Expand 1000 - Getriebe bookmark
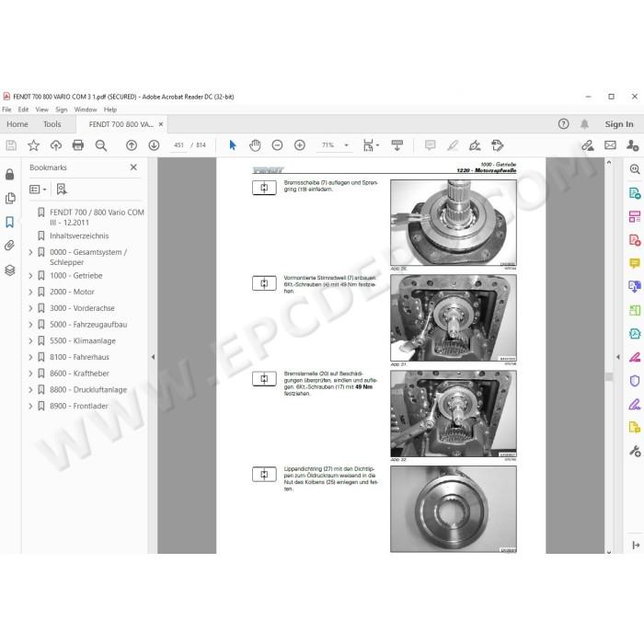The image size is (644, 644). (30, 276)
